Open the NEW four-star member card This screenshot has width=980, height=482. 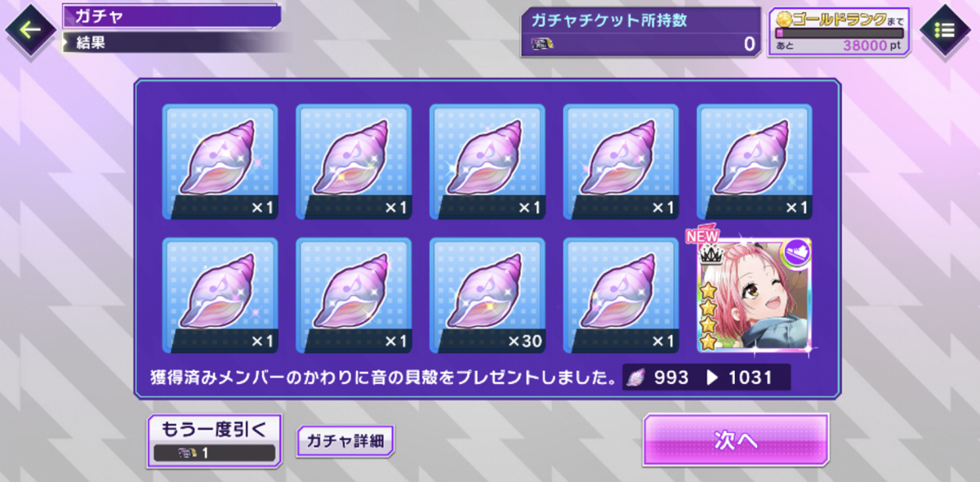(x=755, y=295)
